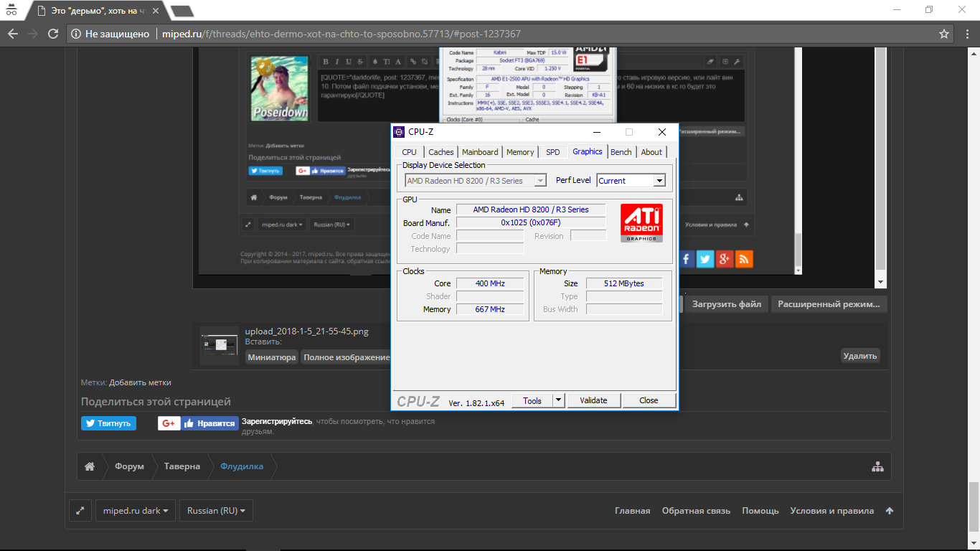Click the Facebook 'Нравится' like button
Image resolution: width=980 pixels, height=551 pixels.
tap(209, 423)
